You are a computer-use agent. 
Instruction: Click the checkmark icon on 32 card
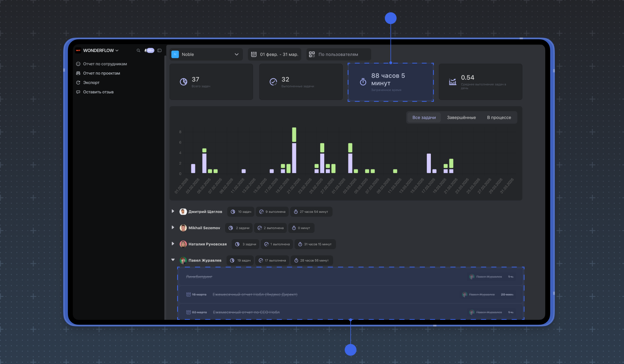(x=273, y=82)
